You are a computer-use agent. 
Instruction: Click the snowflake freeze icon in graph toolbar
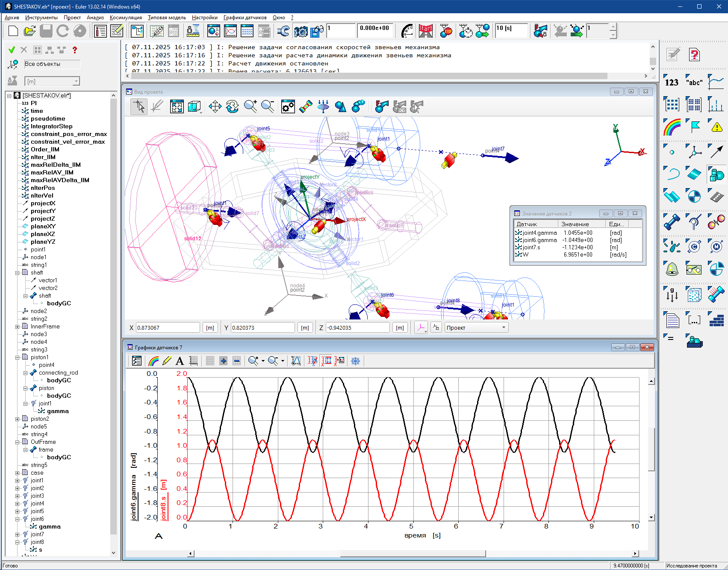click(355, 361)
